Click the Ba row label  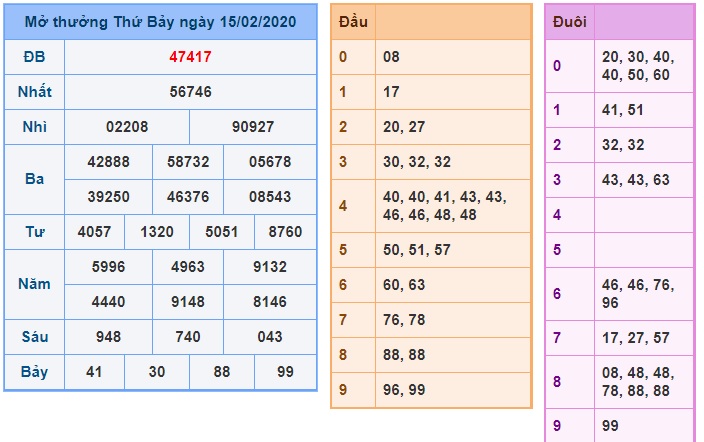click(x=35, y=179)
